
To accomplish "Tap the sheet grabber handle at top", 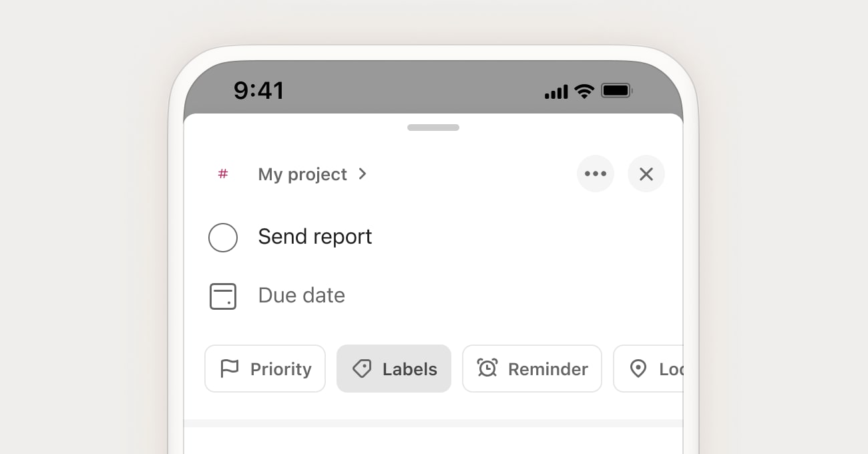I will click(433, 128).
